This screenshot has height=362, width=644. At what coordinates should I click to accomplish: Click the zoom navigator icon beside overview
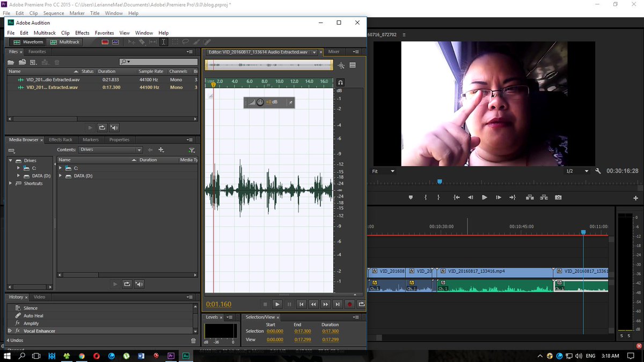341,65
